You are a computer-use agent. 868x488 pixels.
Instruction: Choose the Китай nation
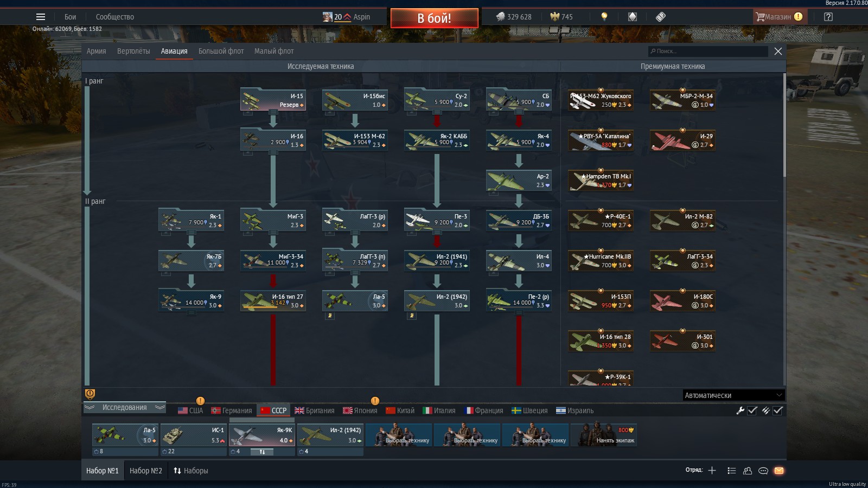coord(400,410)
